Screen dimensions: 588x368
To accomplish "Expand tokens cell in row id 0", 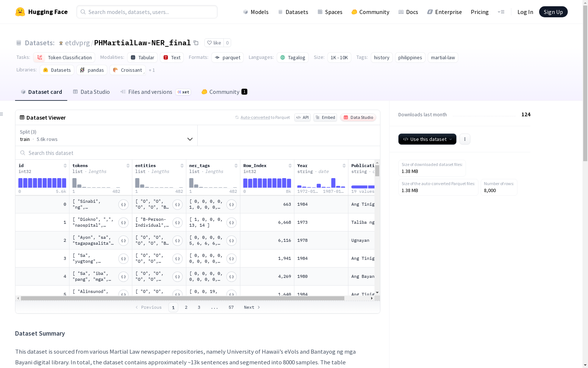I will (123, 205).
